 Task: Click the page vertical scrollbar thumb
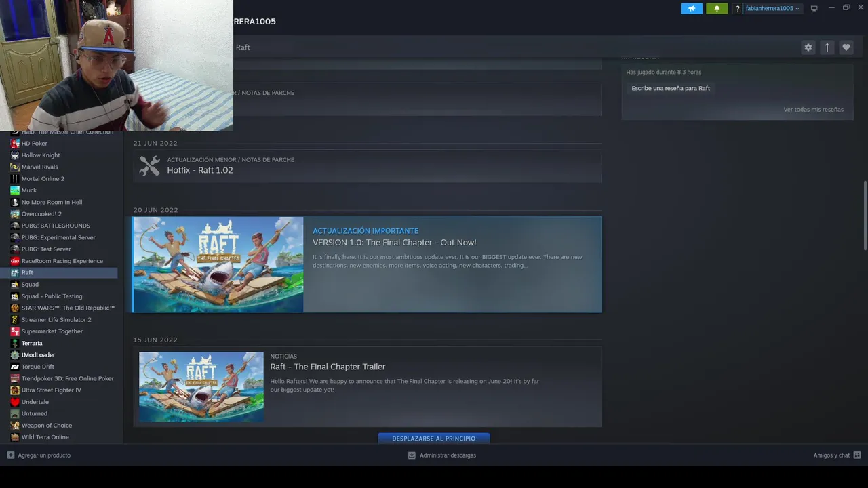click(865, 216)
